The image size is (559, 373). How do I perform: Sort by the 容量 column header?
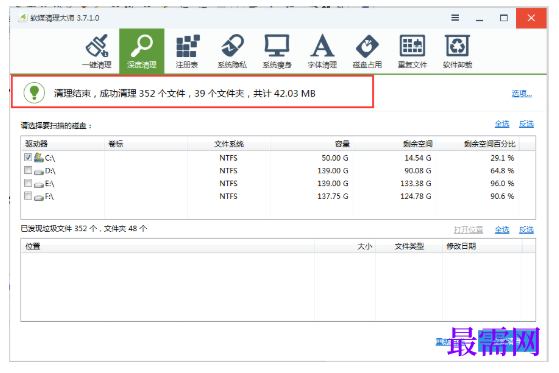pyautogui.click(x=312, y=144)
